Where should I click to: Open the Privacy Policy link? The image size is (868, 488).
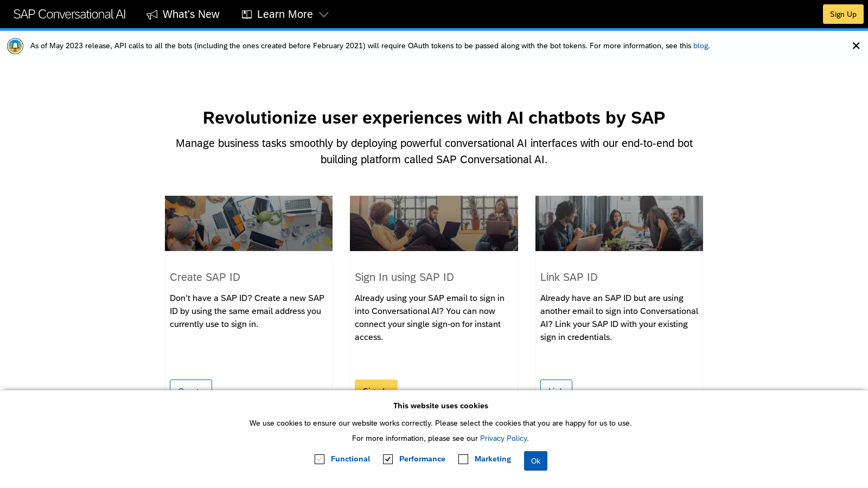coord(503,438)
